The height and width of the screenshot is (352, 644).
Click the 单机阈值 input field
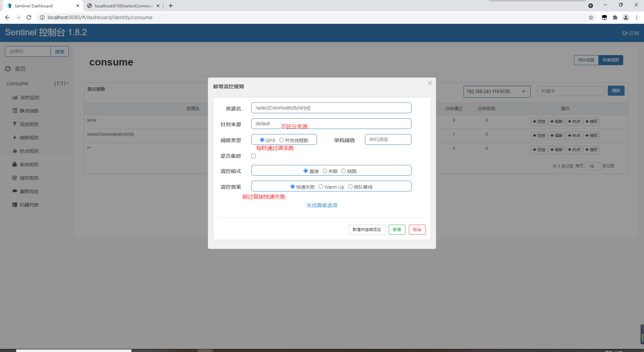388,139
